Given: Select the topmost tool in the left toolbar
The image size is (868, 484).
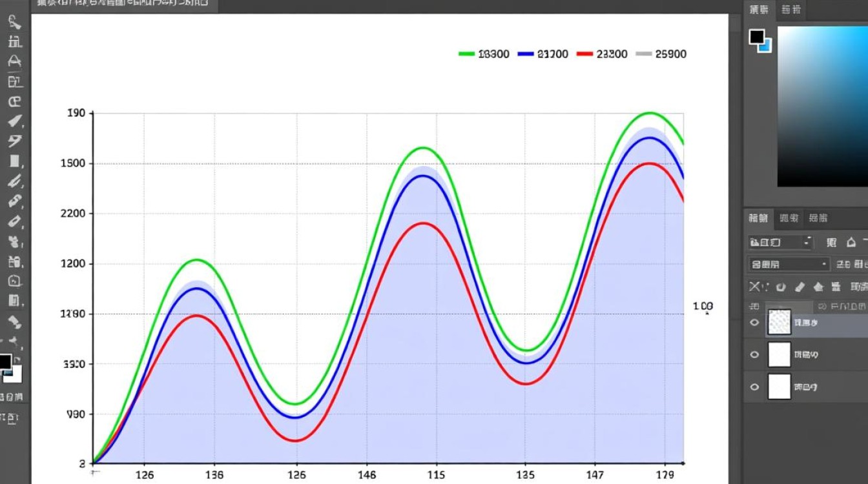Looking at the screenshot, I should tap(14, 21).
